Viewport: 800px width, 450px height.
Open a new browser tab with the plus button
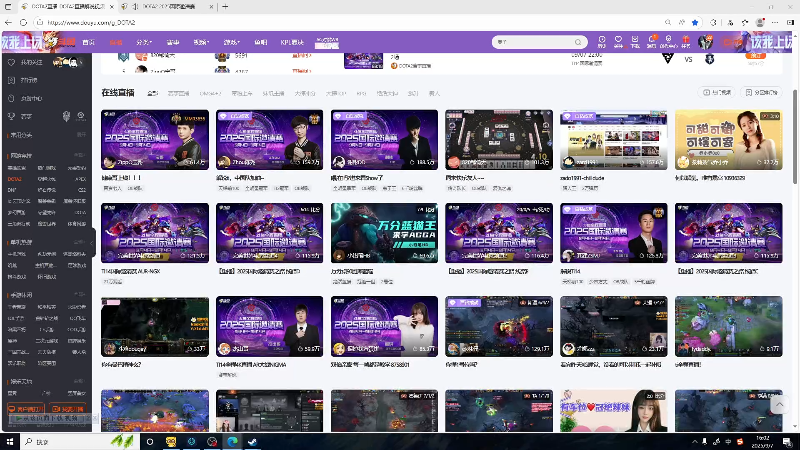pyautogui.click(x=225, y=7)
